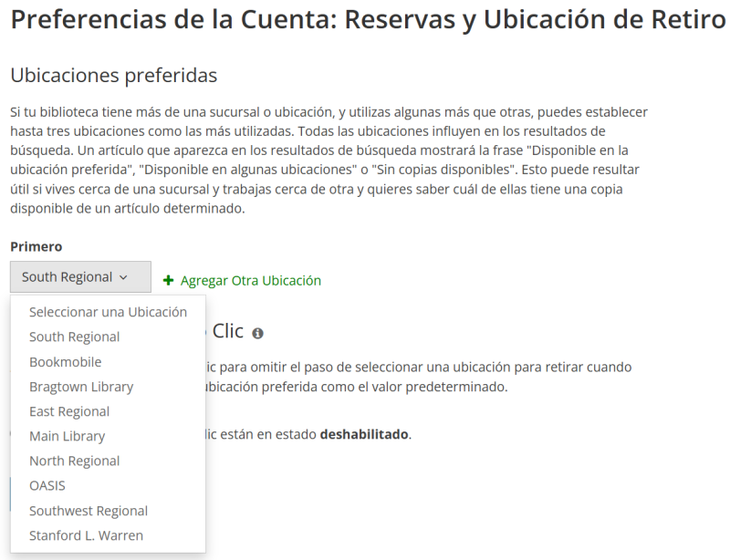The image size is (730, 560).
Task: Select Stanford L. Warren option
Action: point(86,535)
